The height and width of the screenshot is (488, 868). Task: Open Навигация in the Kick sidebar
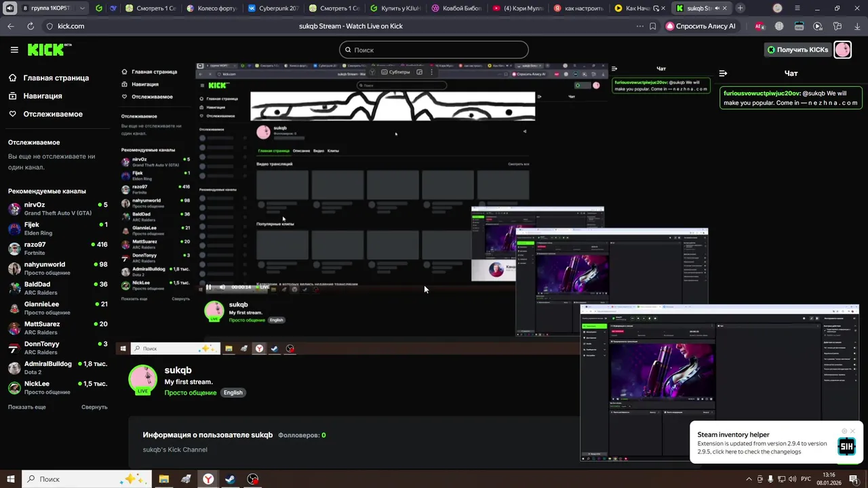point(35,96)
